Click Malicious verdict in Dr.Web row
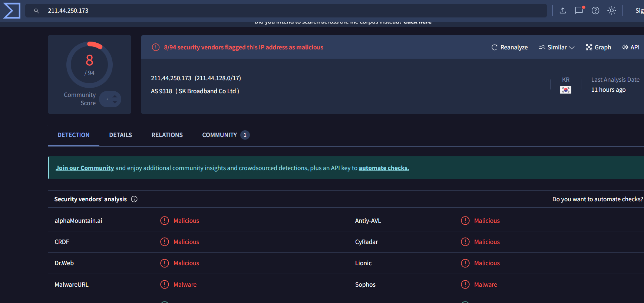This screenshot has width=644, height=303. coord(186,263)
